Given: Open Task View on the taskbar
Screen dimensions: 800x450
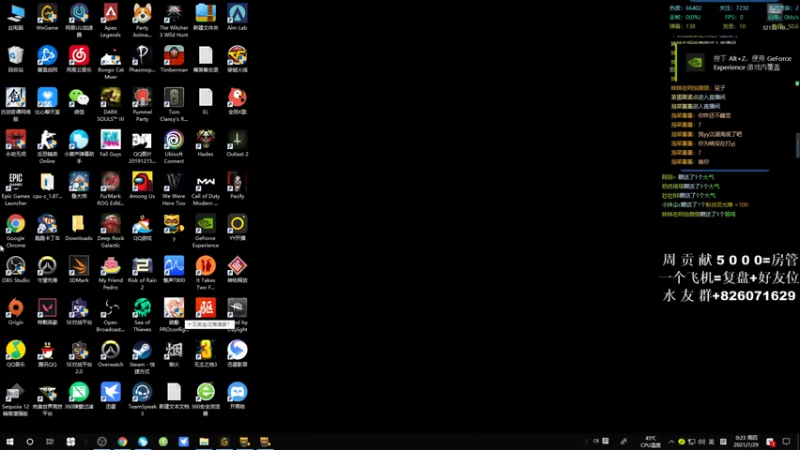Looking at the screenshot, I should (x=49, y=441).
